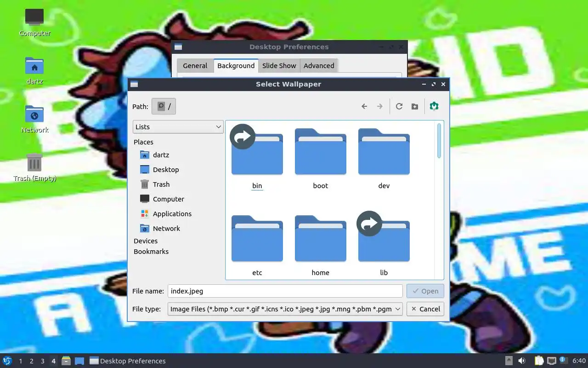
Task: Expand the Devices section
Action: 146,241
